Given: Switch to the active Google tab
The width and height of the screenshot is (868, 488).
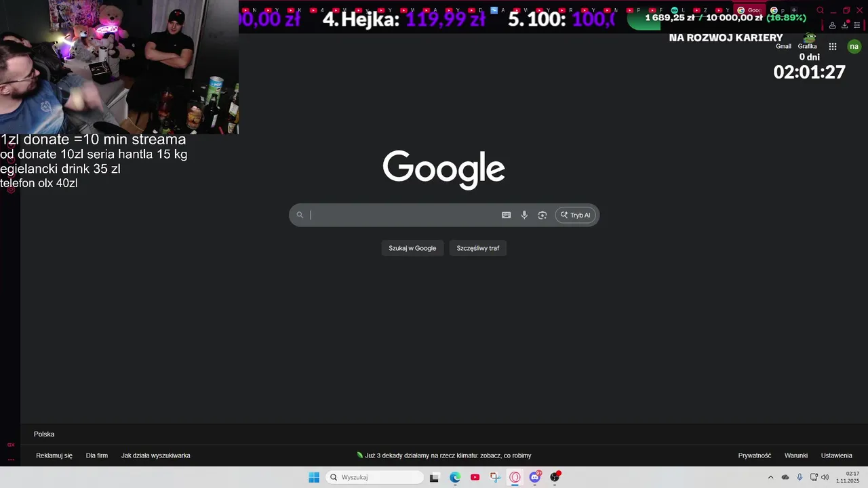Looking at the screenshot, I should click(750, 10).
